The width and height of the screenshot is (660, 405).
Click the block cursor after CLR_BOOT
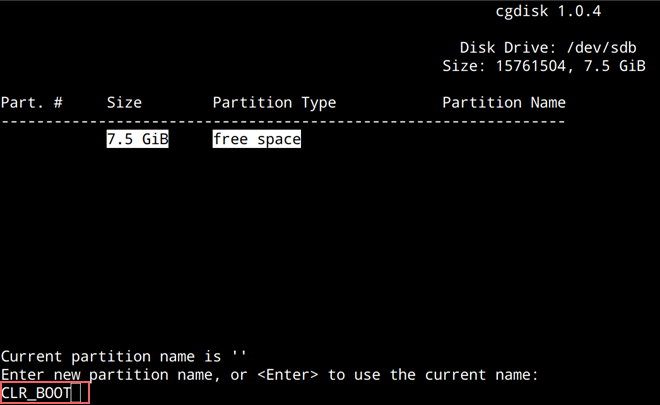[x=76, y=393]
